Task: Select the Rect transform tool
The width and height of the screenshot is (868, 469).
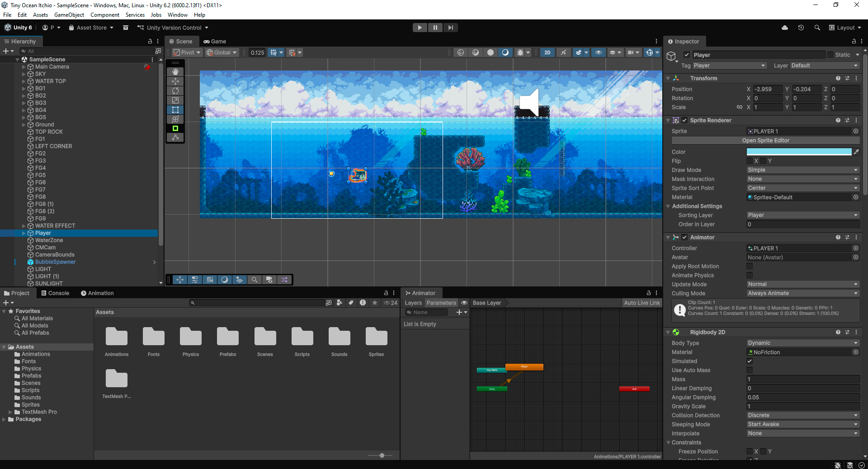Action: (175, 110)
